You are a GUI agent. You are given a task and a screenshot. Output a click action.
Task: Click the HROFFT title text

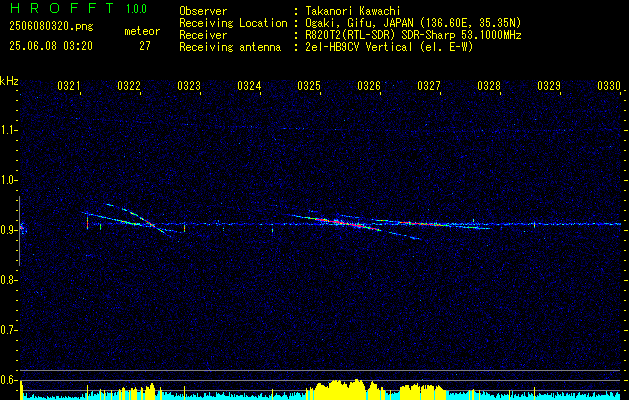pyautogui.click(x=62, y=8)
